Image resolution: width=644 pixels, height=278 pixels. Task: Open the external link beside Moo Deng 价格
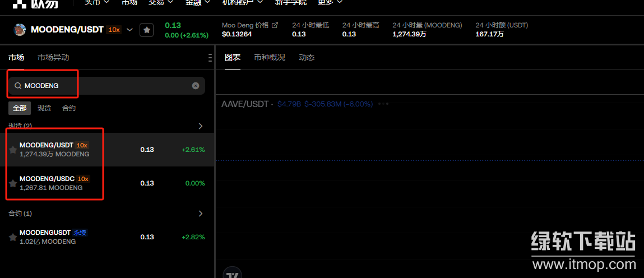click(275, 25)
